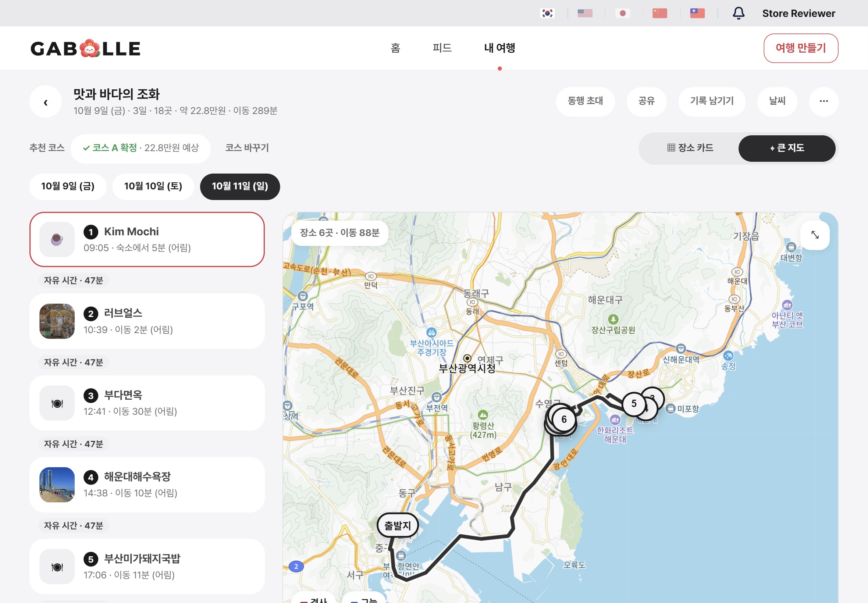Switch language to Japanese flag

pyautogui.click(x=622, y=13)
